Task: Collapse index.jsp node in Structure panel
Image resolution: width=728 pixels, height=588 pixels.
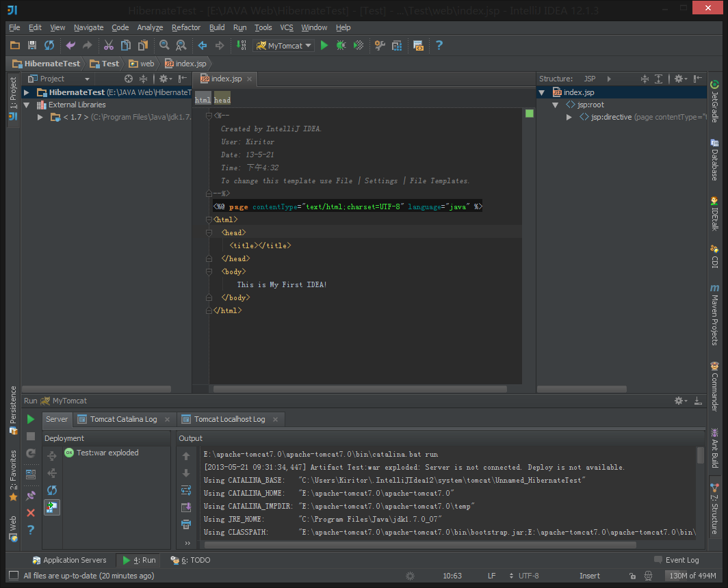Action: 541,92
